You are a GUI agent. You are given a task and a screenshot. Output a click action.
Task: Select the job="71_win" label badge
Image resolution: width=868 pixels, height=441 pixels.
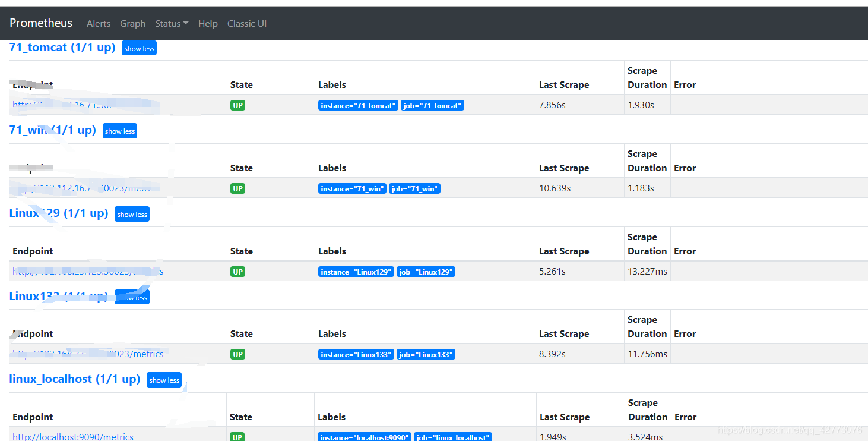pos(414,188)
